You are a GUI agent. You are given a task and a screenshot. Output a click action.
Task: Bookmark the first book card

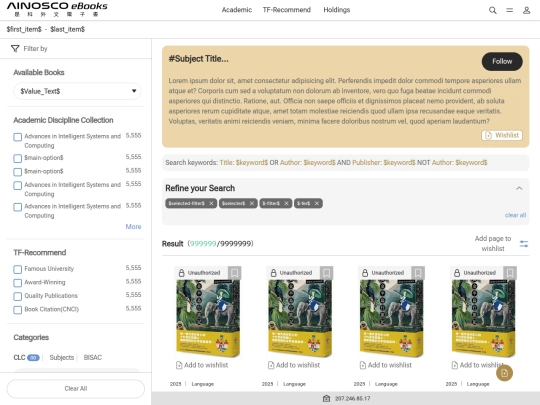235,273
